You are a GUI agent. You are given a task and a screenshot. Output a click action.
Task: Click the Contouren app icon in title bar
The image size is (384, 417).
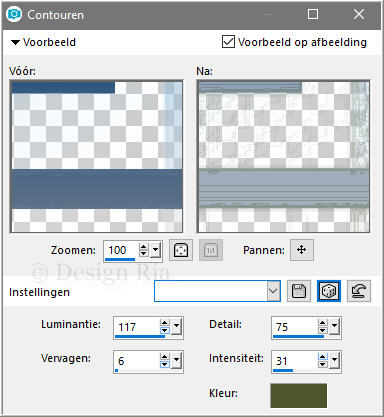(14, 14)
